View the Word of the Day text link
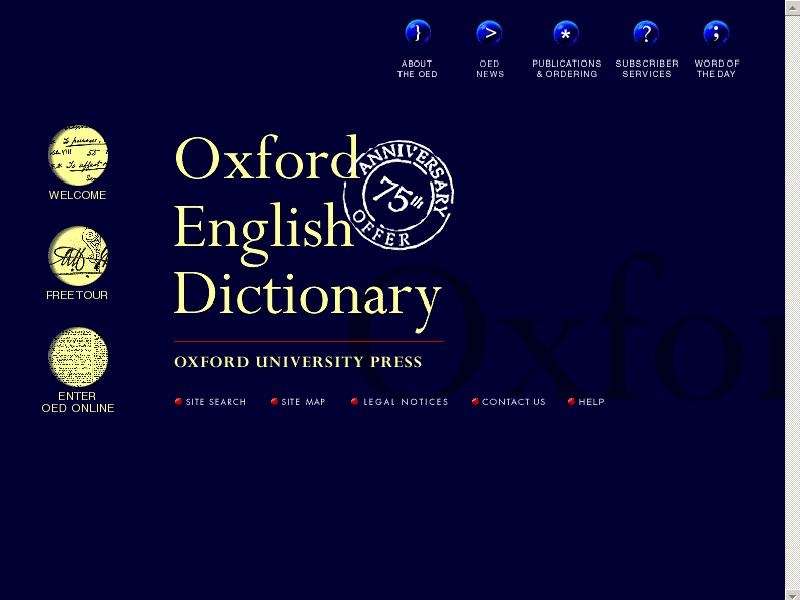This screenshot has width=800, height=600. [x=717, y=69]
